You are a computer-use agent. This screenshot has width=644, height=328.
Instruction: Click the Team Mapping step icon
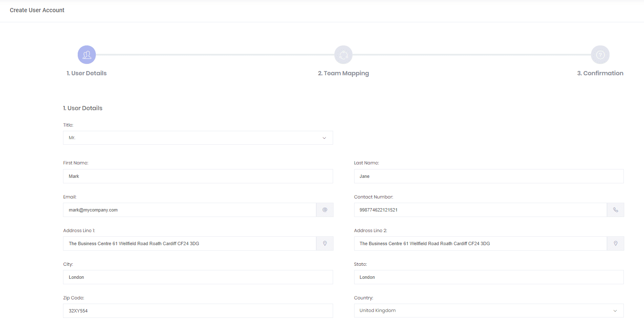tap(343, 54)
